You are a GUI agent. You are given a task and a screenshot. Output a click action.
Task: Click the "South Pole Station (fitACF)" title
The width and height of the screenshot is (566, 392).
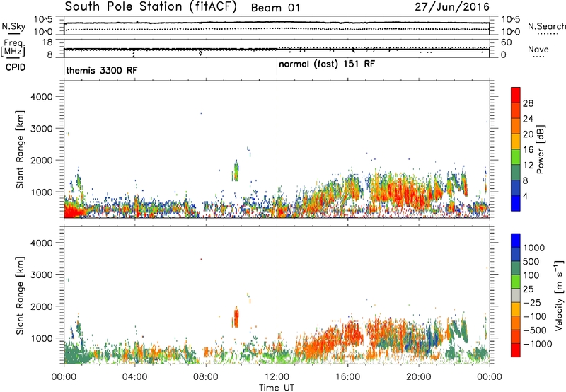tap(151, 7)
